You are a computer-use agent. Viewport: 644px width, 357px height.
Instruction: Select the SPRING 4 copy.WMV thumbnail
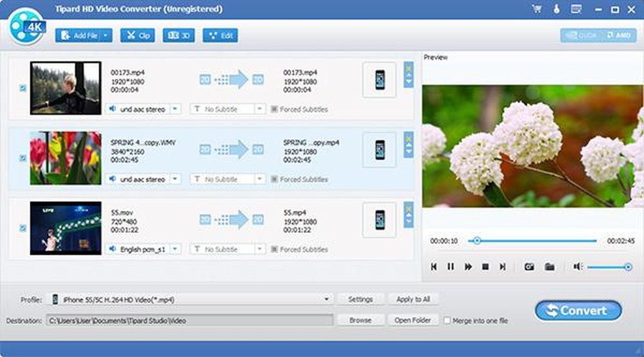(66, 158)
